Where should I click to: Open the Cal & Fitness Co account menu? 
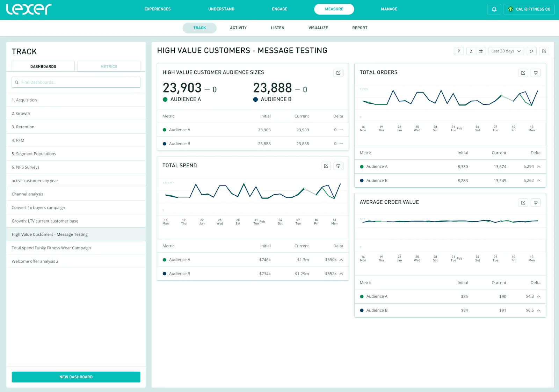(529, 9)
